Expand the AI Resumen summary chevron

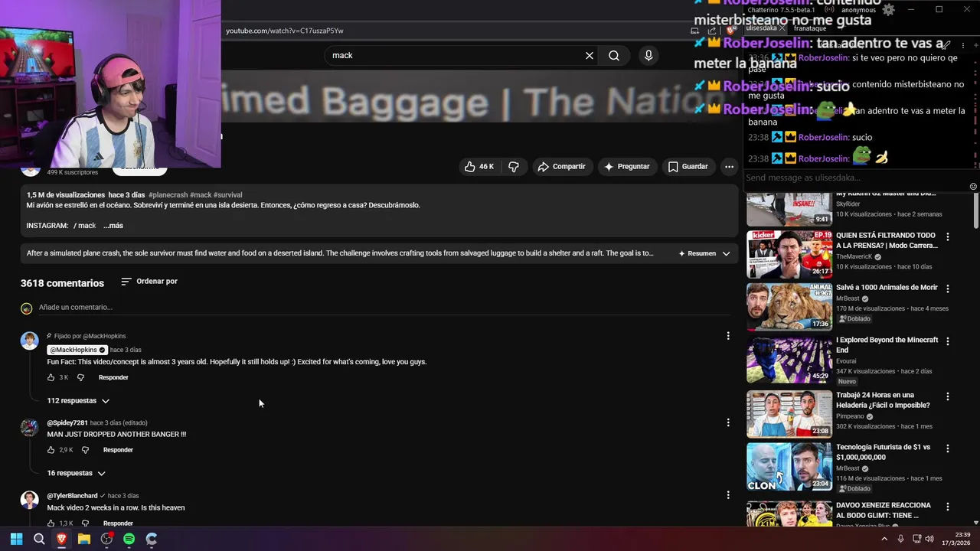click(x=726, y=253)
